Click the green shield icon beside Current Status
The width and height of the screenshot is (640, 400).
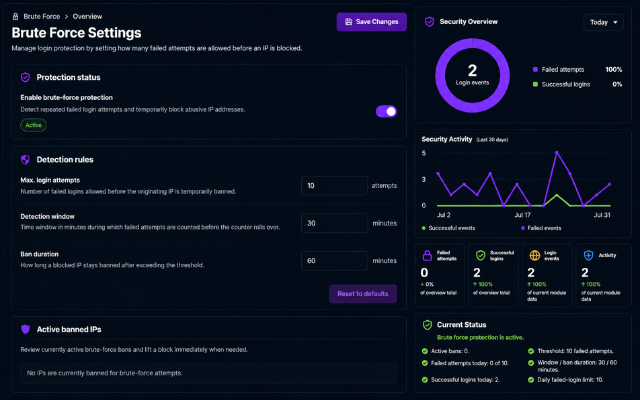pyautogui.click(x=427, y=325)
